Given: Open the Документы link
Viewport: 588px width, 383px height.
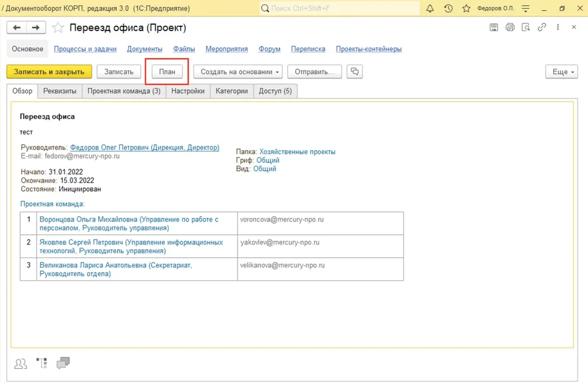Looking at the screenshot, I should point(145,49).
